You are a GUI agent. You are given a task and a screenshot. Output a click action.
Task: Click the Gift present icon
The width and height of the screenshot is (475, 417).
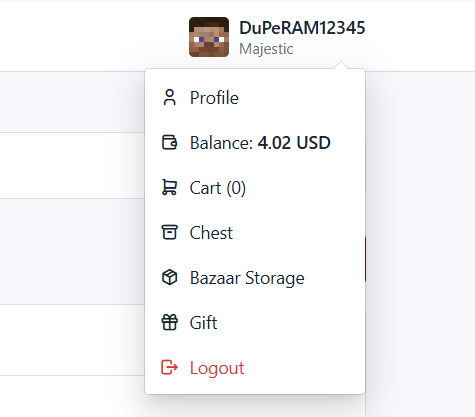[x=169, y=322]
